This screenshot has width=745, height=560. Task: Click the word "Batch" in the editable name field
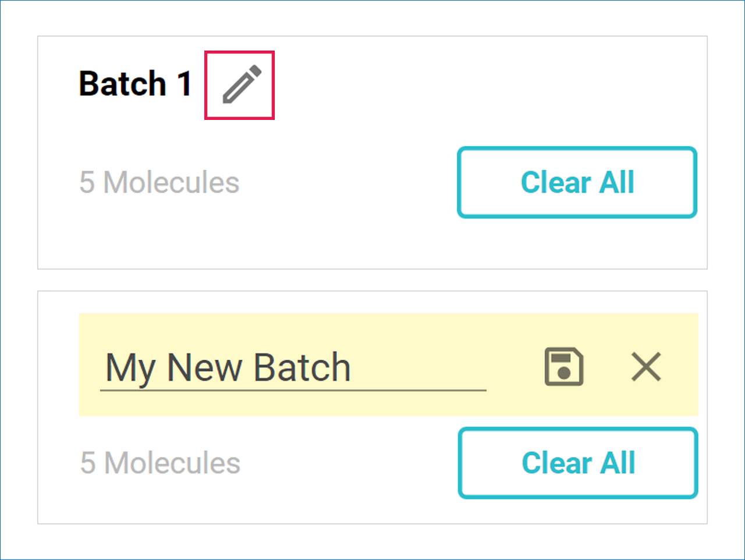tap(302, 368)
